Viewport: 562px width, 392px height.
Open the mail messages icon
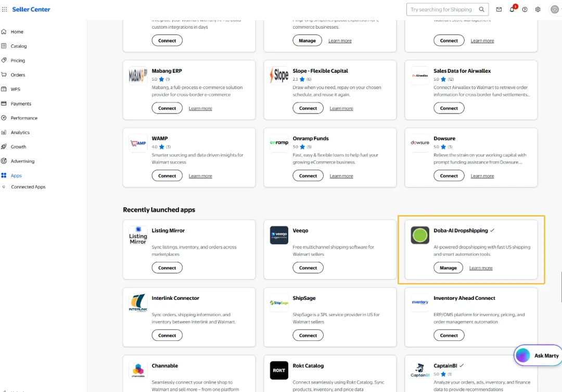point(499,9)
